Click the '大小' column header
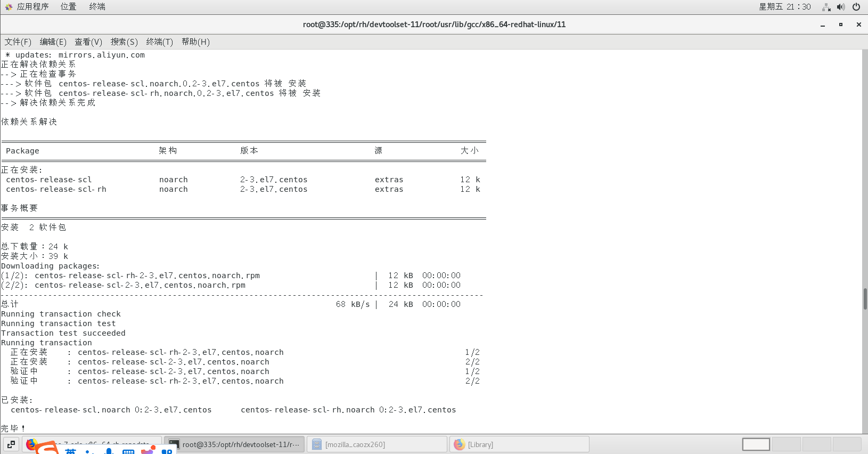868x454 pixels. pyautogui.click(x=470, y=151)
